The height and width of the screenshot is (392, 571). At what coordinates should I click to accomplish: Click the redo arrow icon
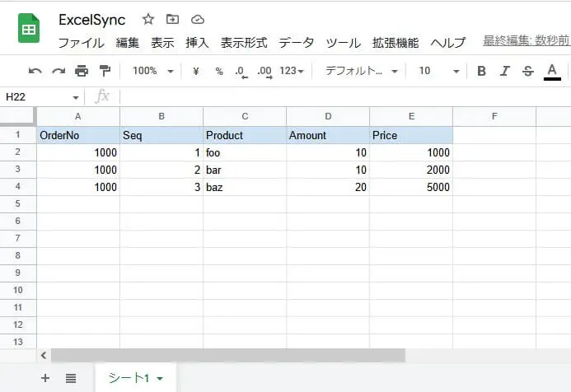click(x=59, y=71)
